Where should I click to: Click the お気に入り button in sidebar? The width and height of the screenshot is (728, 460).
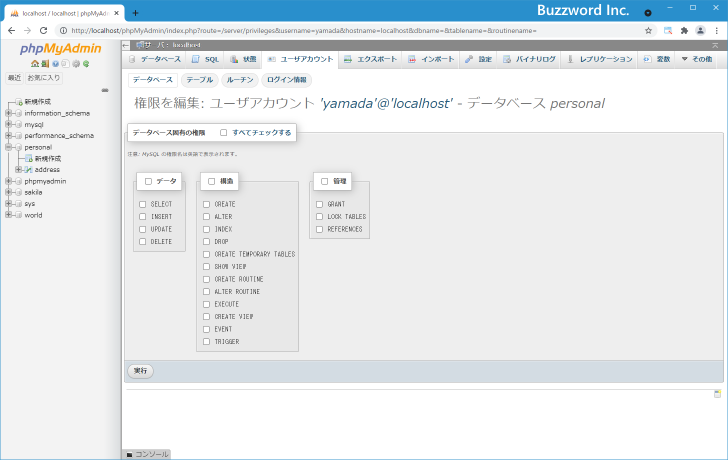tap(44, 78)
